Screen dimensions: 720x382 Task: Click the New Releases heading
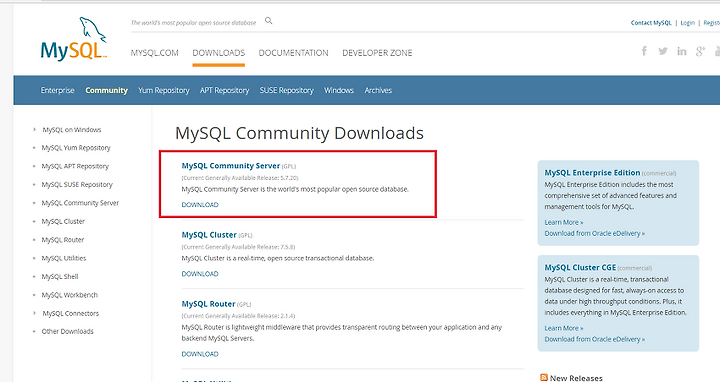576,378
